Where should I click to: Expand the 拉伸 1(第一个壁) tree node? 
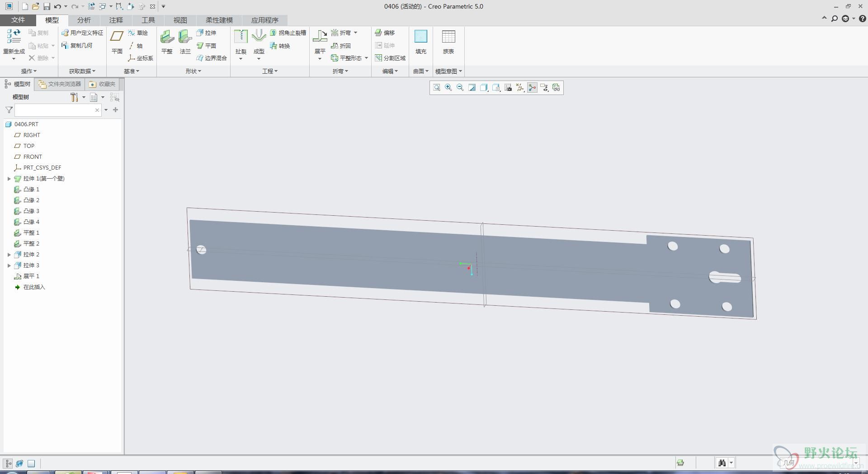click(9, 179)
